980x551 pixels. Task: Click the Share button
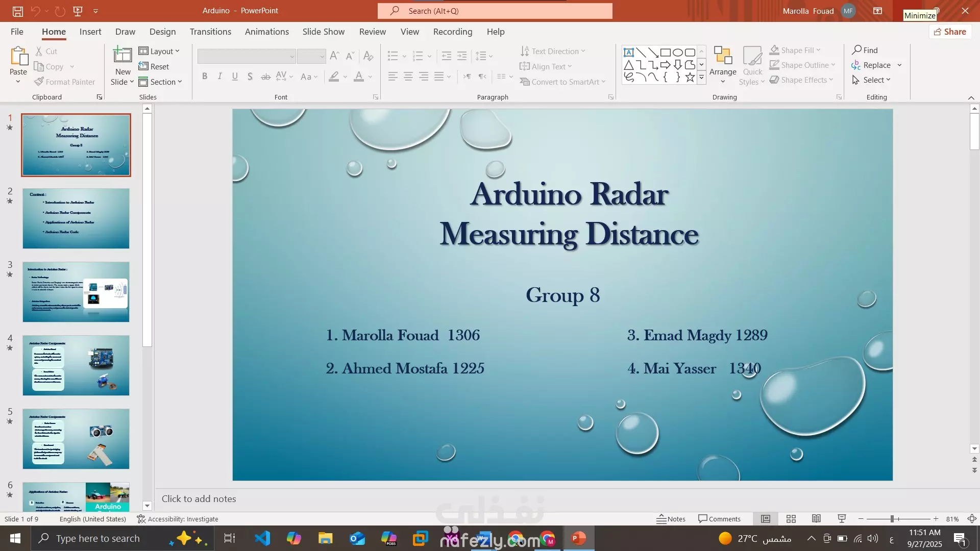(x=950, y=32)
